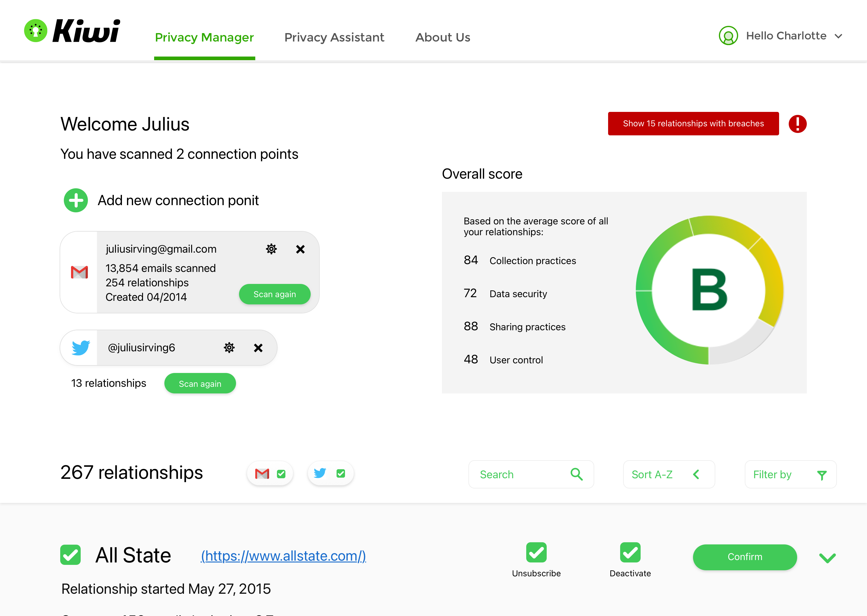Switch to the Privacy Assistant tab
Viewport: 867px width, 616px height.
pos(334,37)
